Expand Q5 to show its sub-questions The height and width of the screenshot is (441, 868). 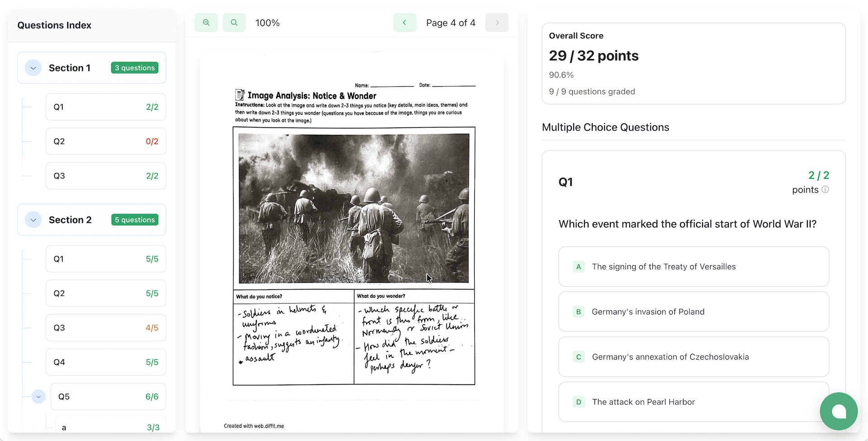(38, 396)
